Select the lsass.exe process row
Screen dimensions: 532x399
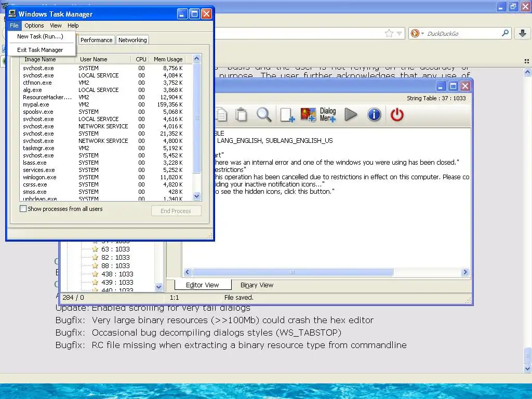pos(103,163)
